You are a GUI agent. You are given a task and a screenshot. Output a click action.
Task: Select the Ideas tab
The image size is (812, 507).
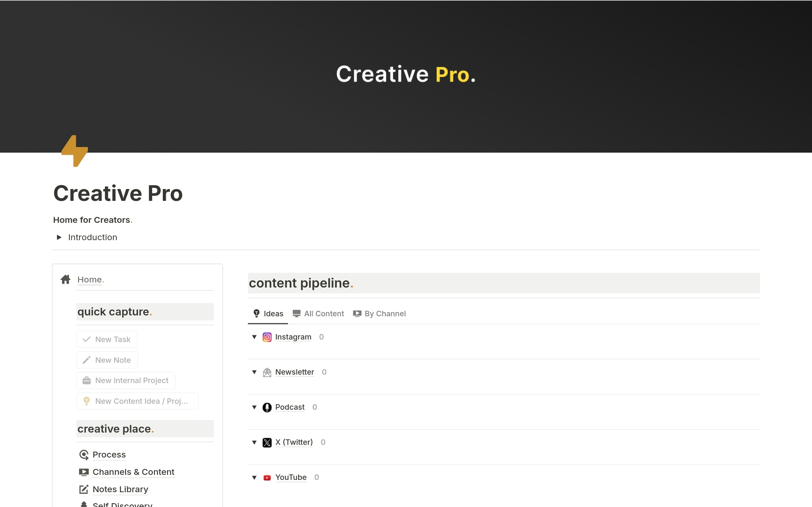tap(268, 314)
